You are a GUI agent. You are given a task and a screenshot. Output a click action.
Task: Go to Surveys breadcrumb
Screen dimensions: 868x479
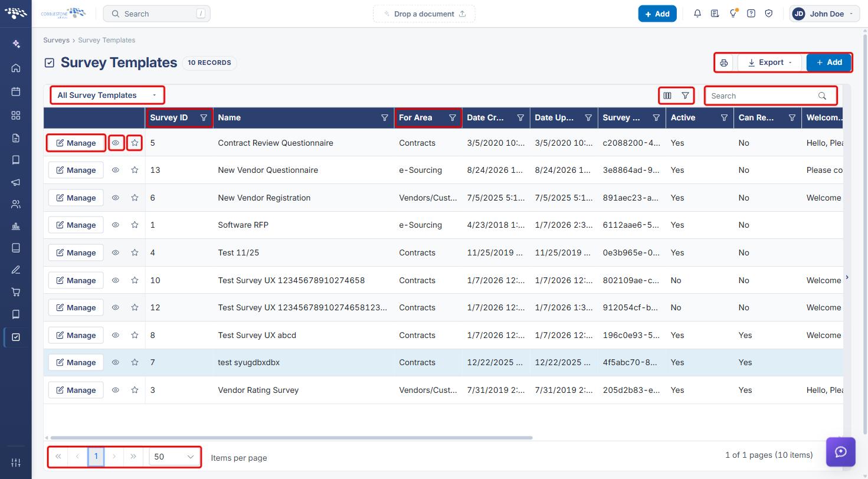[56, 40]
